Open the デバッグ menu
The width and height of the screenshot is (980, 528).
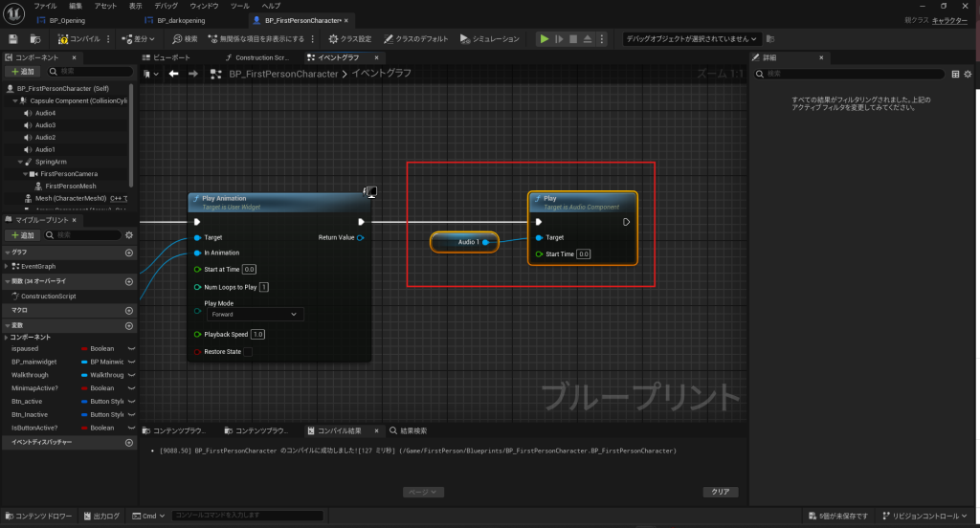tap(166, 6)
